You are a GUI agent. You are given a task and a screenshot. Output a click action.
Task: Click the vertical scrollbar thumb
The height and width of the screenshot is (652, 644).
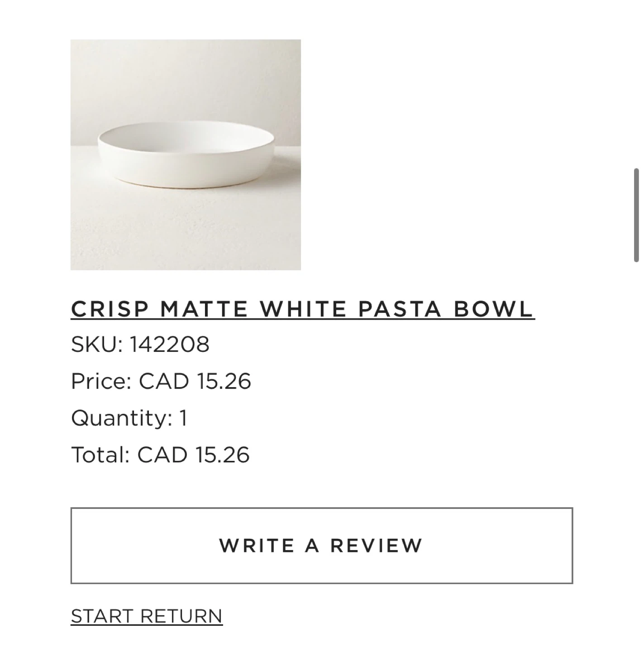pos(636,215)
